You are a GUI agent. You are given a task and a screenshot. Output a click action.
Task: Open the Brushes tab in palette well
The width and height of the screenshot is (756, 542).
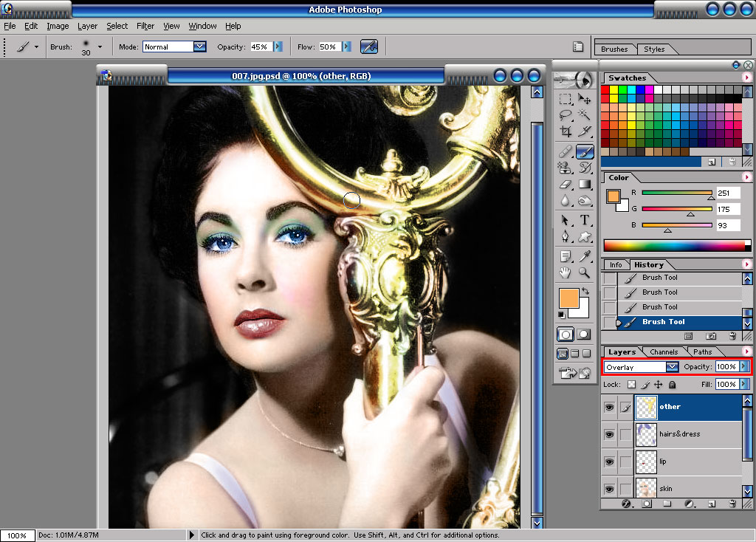coord(614,49)
